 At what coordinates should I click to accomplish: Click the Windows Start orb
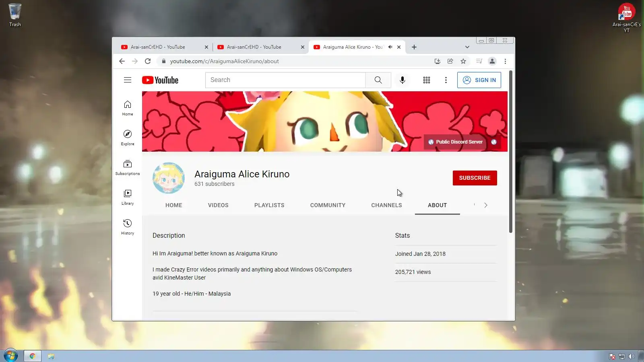pyautogui.click(x=10, y=356)
